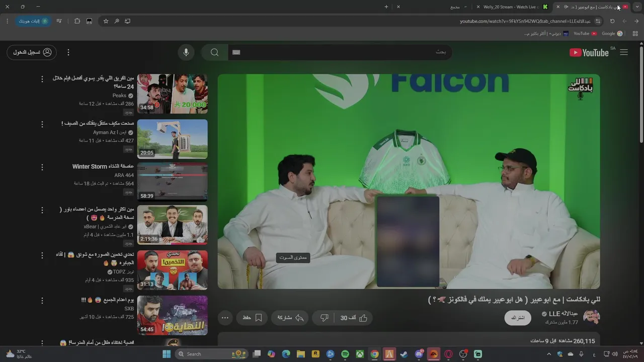This screenshot has height=362, width=644.
Task: Start voice search with the microphone icon
Action: pyautogui.click(x=186, y=52)
